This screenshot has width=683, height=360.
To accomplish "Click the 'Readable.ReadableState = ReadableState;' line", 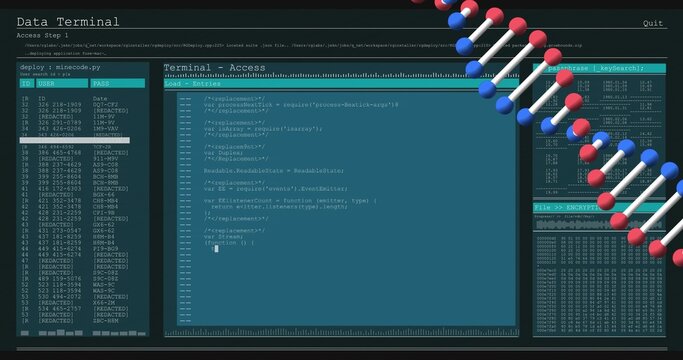I will click(274, 171).
